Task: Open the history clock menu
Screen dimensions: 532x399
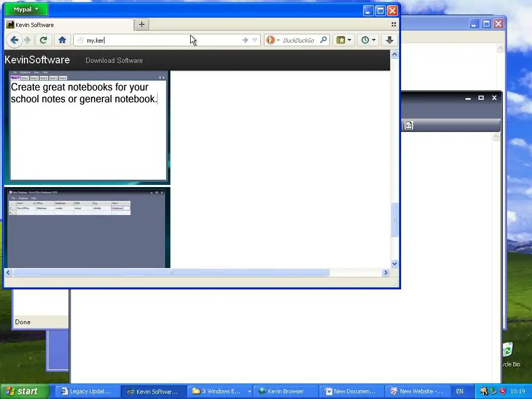Action: [x=368, y=40]
